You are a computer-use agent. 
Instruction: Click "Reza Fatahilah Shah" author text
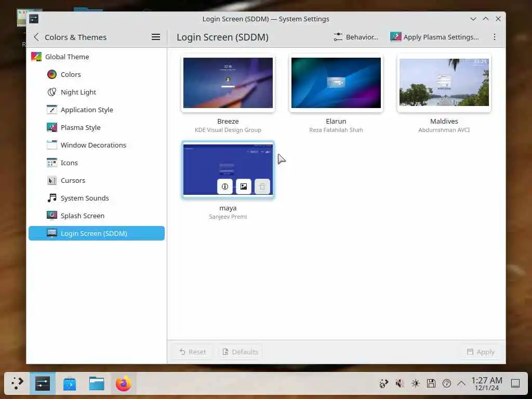pos(336,130)
